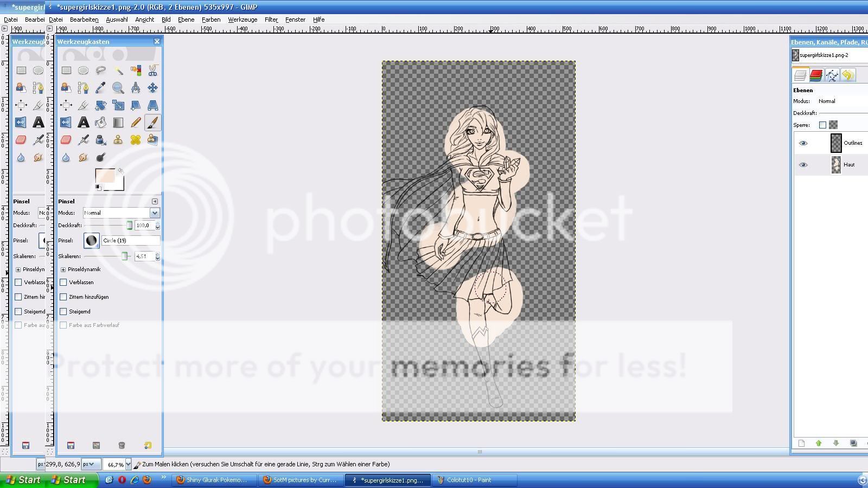The image size is (868, 488).
Task: Duplicate the layer in Ebenen dock
Action: [853, 443]
